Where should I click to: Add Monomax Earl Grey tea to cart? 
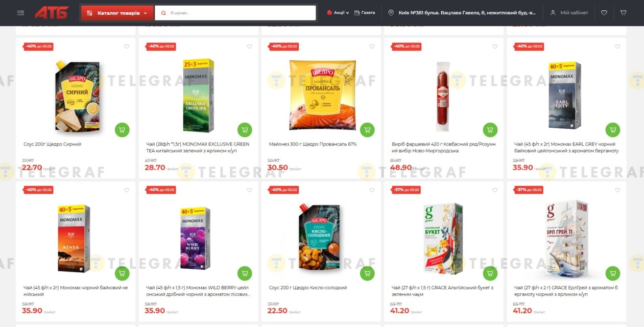click(x=613, y=130)
